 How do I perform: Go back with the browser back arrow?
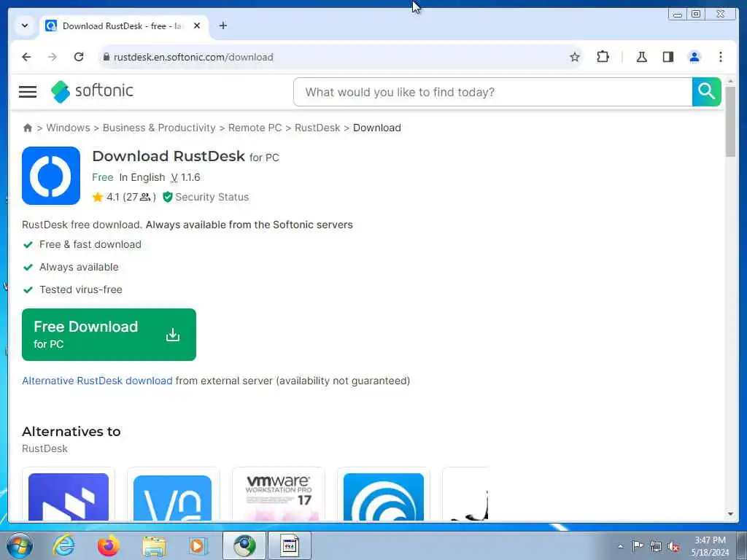tap(26, 57)
